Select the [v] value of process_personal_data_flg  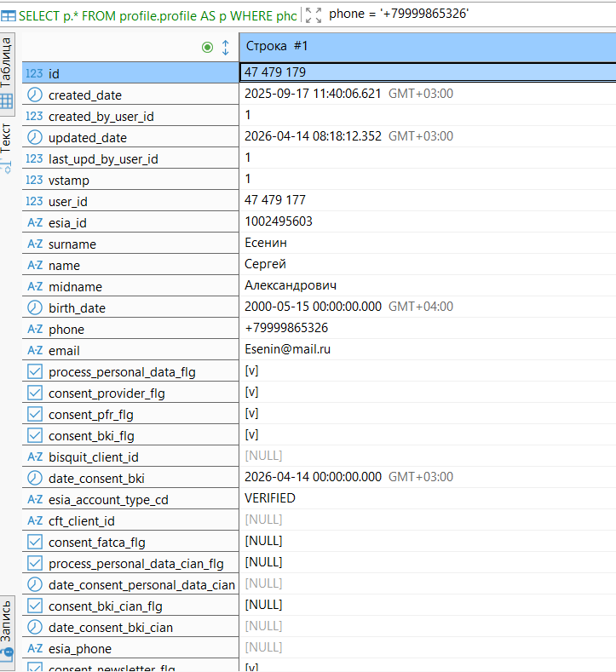click(251, 370)
